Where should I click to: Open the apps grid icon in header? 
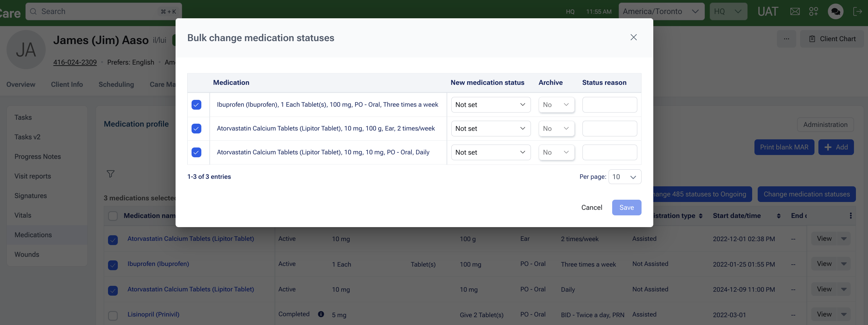point(814,11)
